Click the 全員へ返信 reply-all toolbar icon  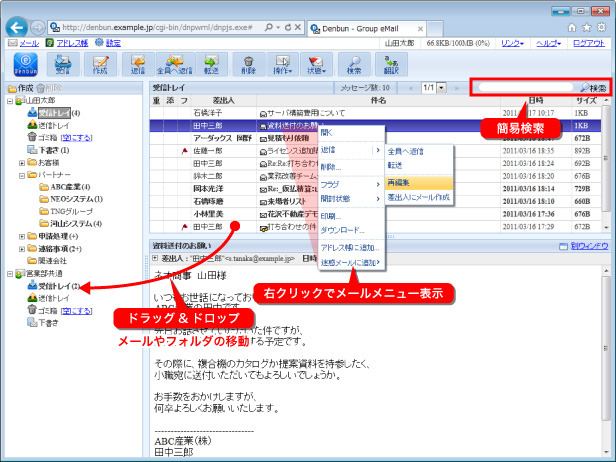175,64
